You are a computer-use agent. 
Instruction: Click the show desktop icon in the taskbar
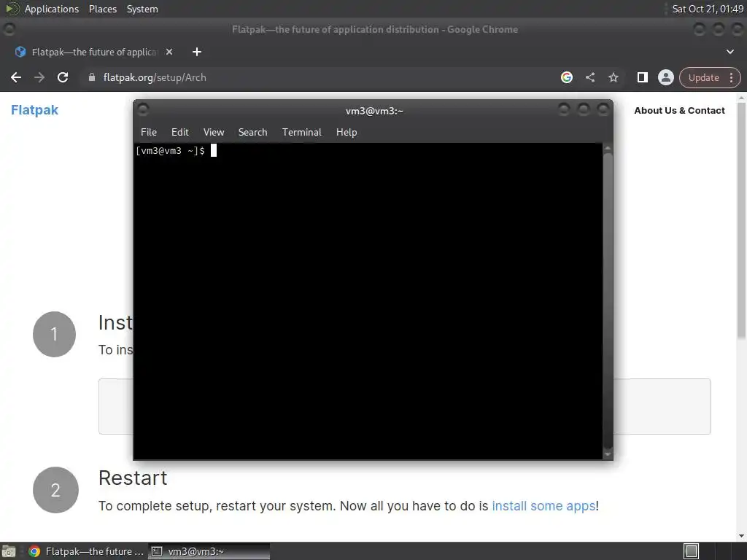click(9, 551)
